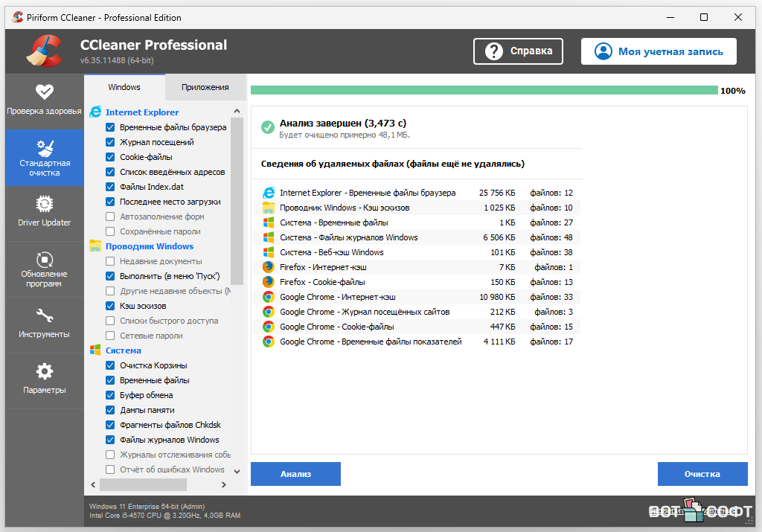Toggle the Cookie-файлы checkbox under Internet Explorer
This screenshot has width=762, height=532.
tap(110, 157)
